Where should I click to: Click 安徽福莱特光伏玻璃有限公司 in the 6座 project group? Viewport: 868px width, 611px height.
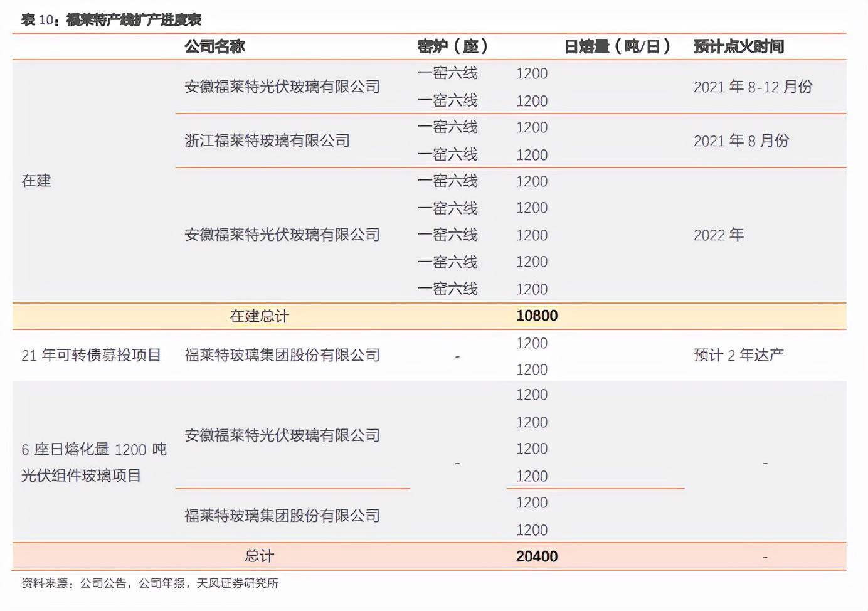[282, 435]
